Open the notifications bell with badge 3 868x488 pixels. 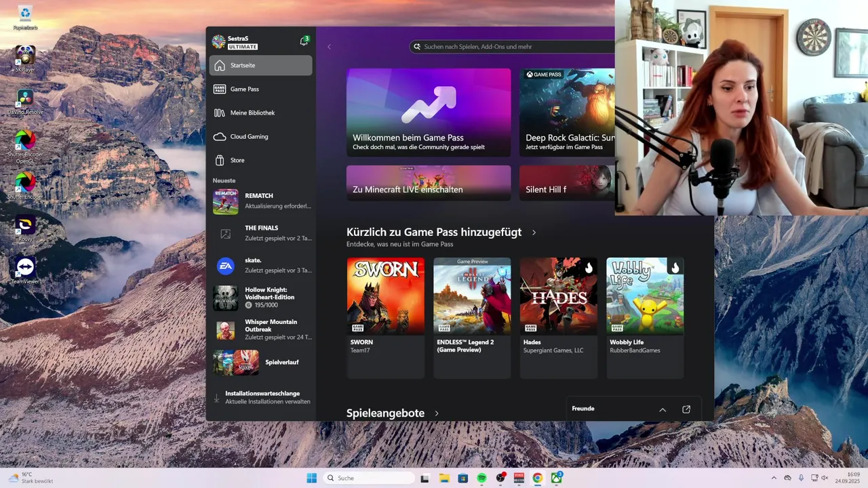click(304, 41)
